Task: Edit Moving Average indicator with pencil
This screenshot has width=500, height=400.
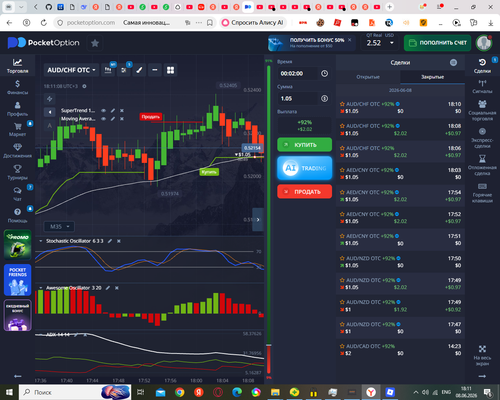Action: [x=113, y=119]
